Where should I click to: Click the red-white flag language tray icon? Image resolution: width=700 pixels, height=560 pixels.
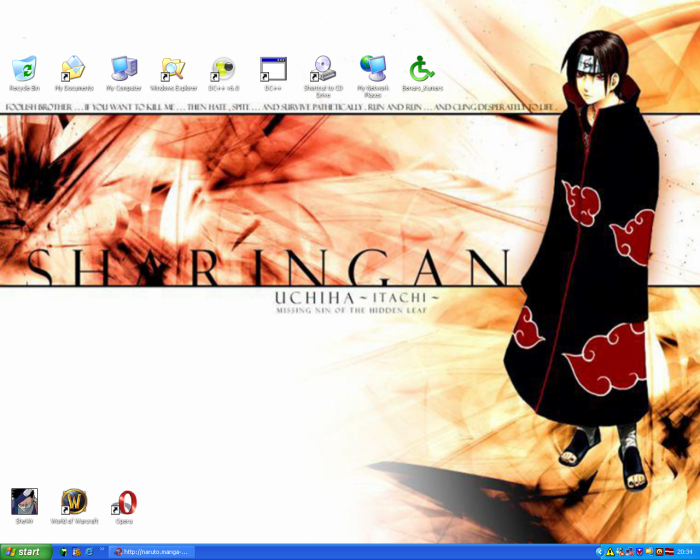pyautogui.click(x=669, y=552)
